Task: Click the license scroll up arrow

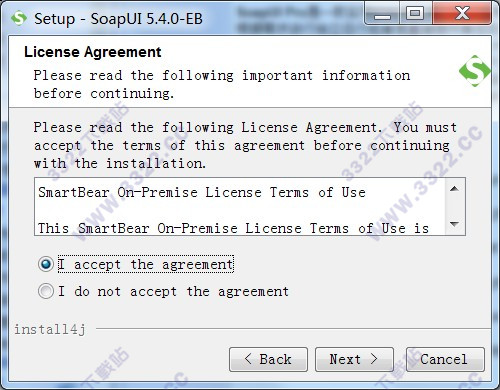Action: pos(454,189)
